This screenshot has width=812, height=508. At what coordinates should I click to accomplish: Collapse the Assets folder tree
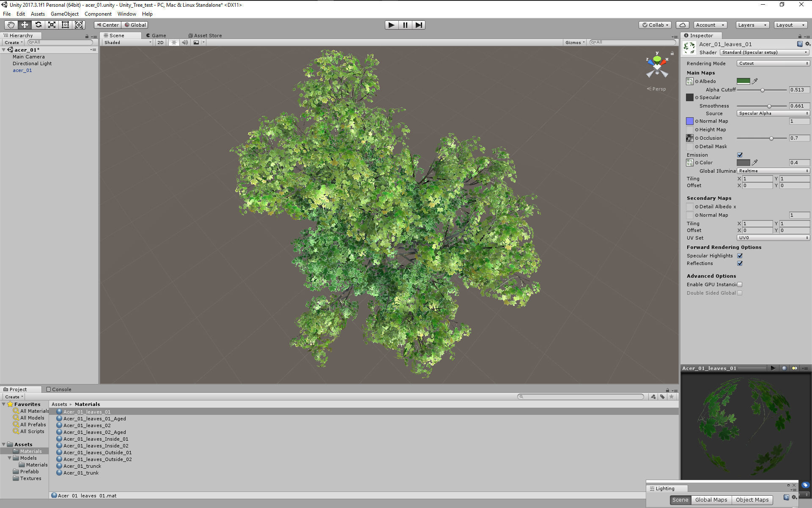click(x=4, y=444)
